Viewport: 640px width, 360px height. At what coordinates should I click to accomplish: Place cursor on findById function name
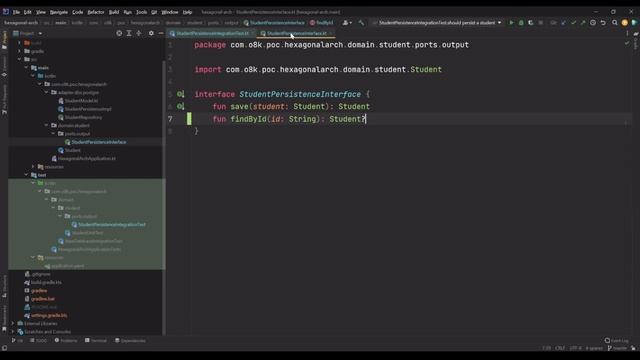coord(248,119)
